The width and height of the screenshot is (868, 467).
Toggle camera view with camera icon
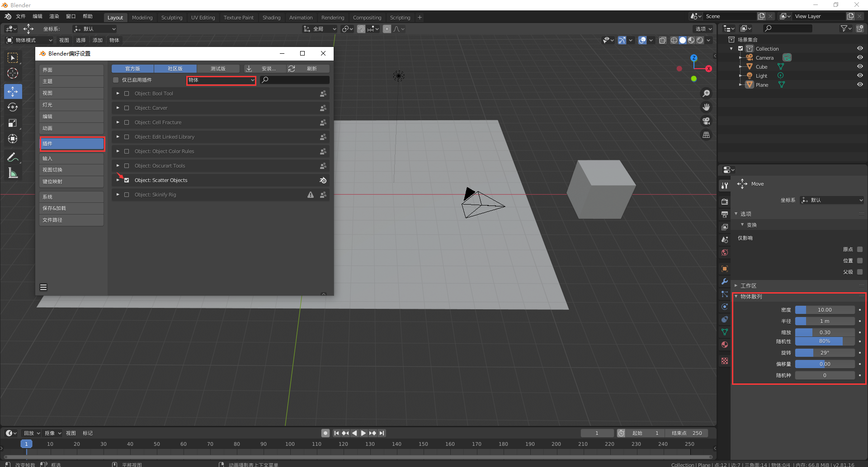pyautogui.click(x=706, y=121)
